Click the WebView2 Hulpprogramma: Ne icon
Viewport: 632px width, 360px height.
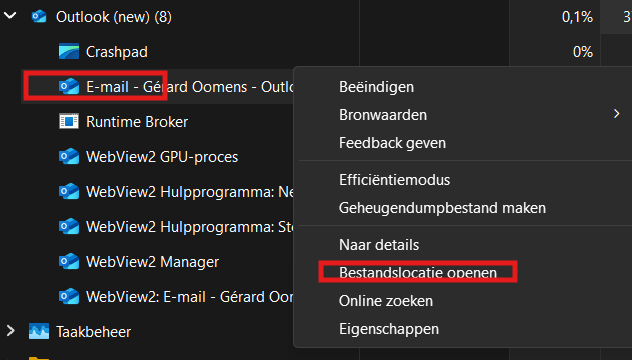[69, 191]
